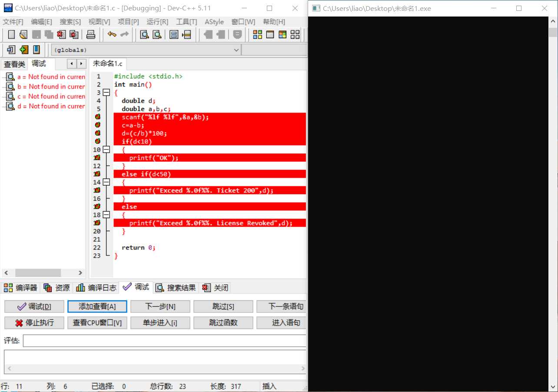Toggle breakpoint on line 7 c=a-b
558x392 pixels.
97,125
